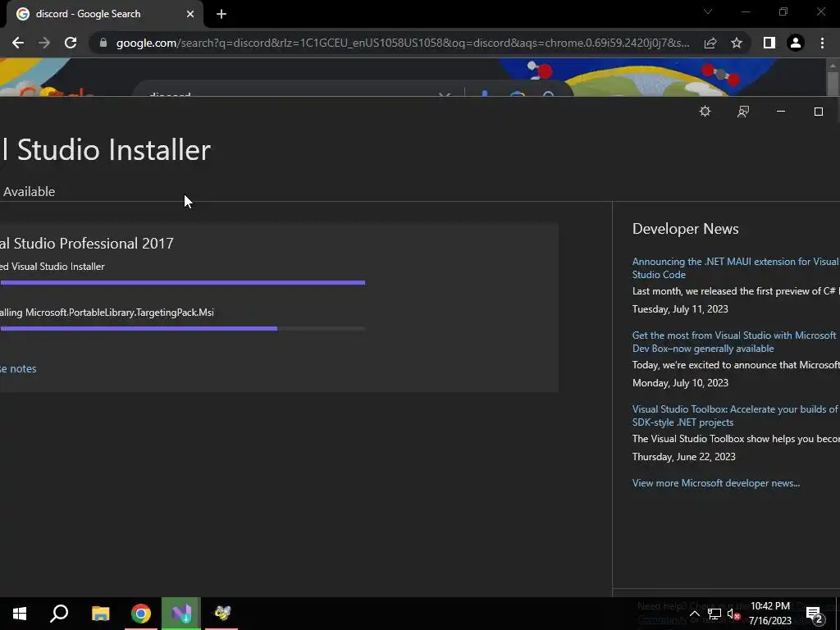Click the TargetingPack.Msi install progress bar
The height and width of the screenshot is (630, 840).
click(182, 328)
